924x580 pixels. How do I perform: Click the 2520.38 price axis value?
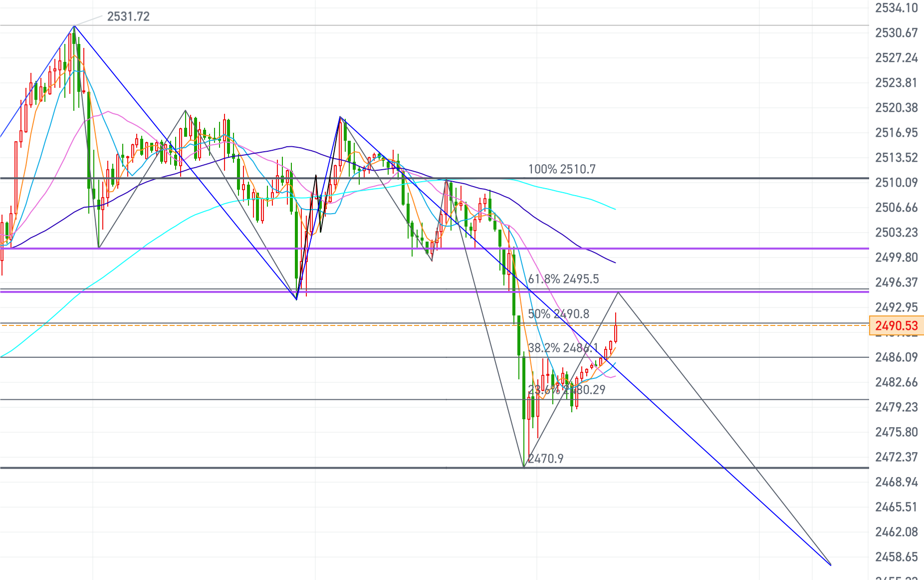[x=897, y=108]
